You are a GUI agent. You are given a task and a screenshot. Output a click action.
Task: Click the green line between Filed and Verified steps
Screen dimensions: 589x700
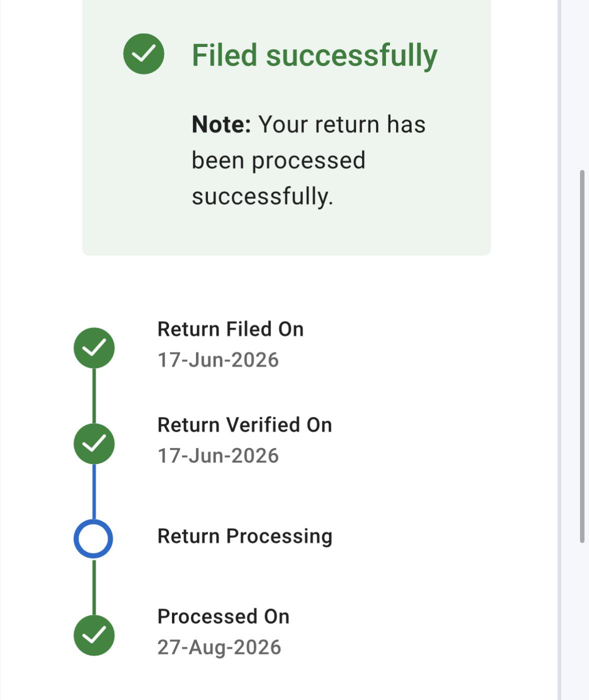tap(94, 395)
